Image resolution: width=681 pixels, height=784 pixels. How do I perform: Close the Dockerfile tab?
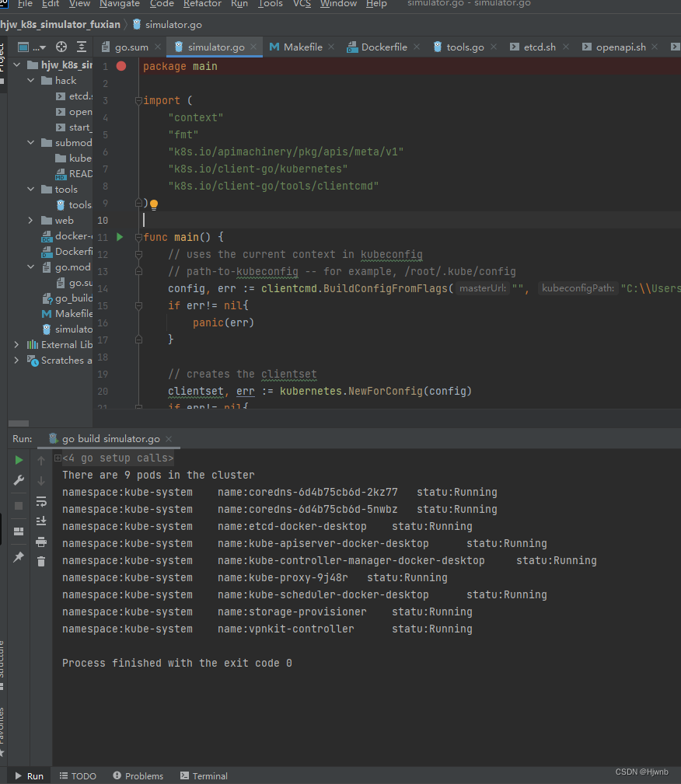[x=417, y=47]
